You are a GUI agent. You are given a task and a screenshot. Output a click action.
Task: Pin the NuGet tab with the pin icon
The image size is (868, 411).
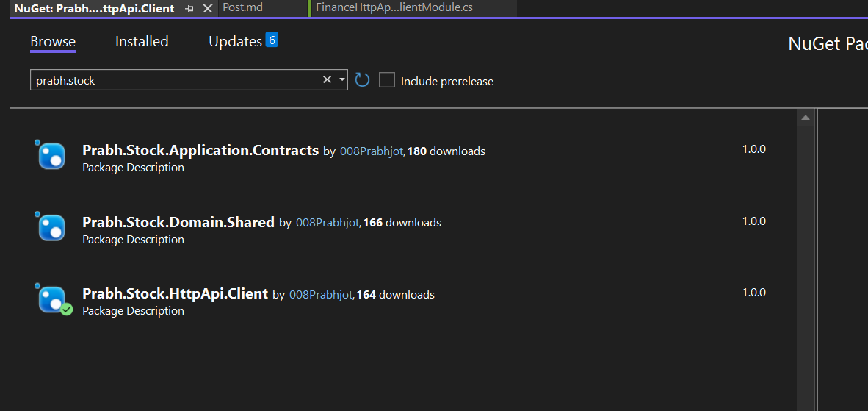pos(189,9)
